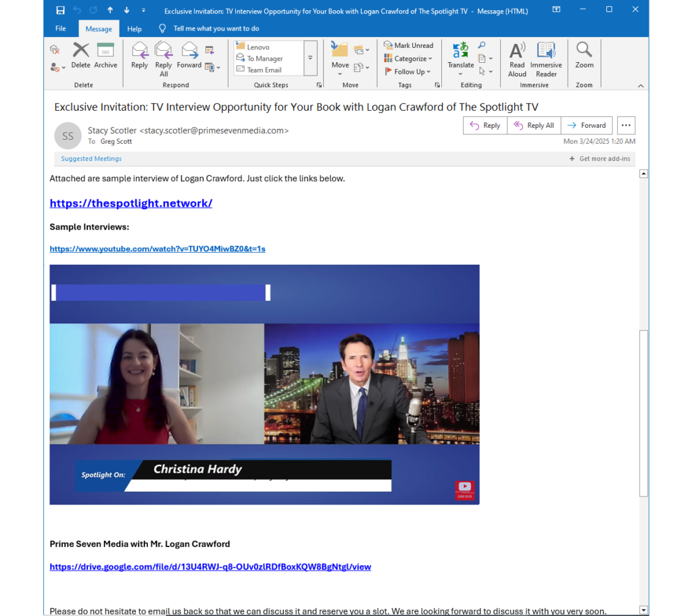Click the message scrollbar up arrow
Viewport: 692px width, 616px height.
643,174
